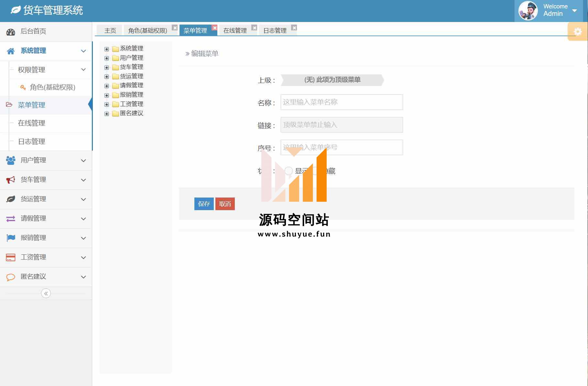Image resolution: width=588 pixels, height=386 pixels.
Task: Click the dashboard icon beside 后台首页
Action: tap(11, 32)
